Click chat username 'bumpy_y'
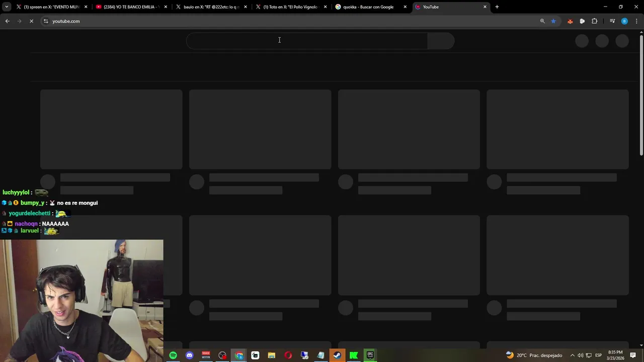 point(33,203)
